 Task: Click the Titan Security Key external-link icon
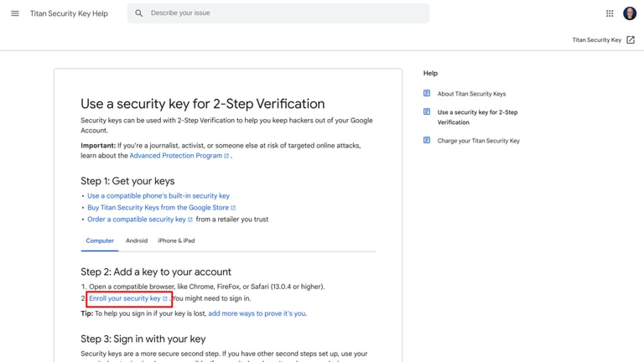631,40
